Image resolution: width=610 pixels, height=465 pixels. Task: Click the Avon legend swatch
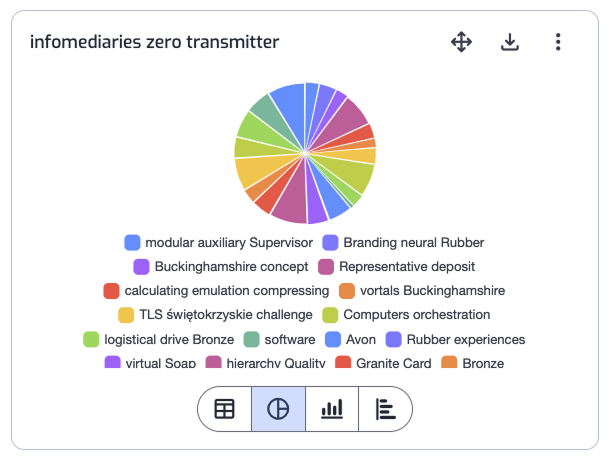(x=333, y=339)
